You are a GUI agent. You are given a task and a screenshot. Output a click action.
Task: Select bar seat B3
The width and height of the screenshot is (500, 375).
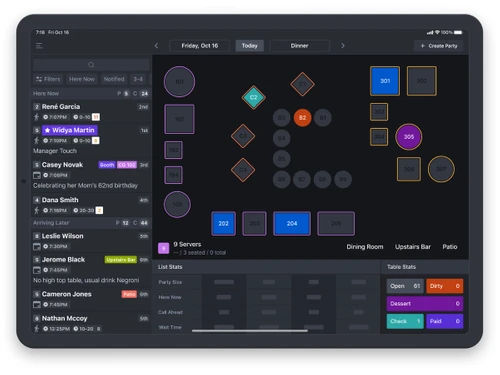click(282, 118)
